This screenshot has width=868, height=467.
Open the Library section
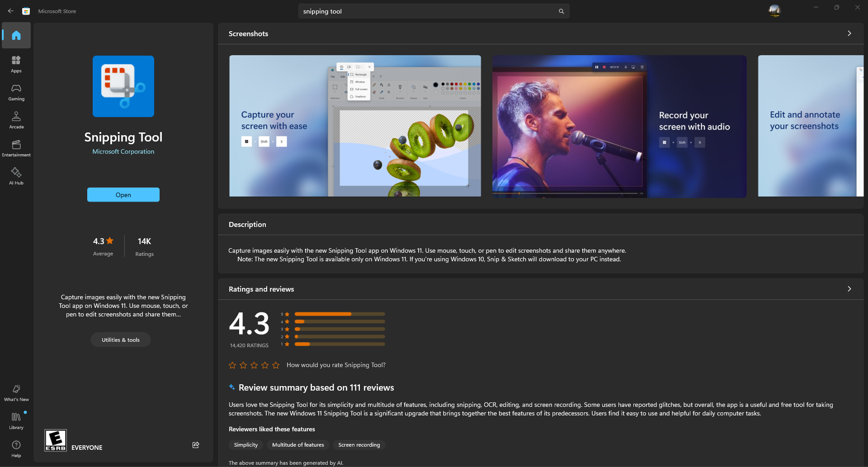(16, 420)
